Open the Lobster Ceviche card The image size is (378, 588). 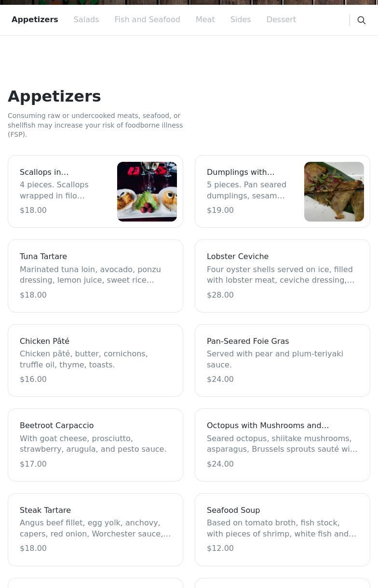282,276
